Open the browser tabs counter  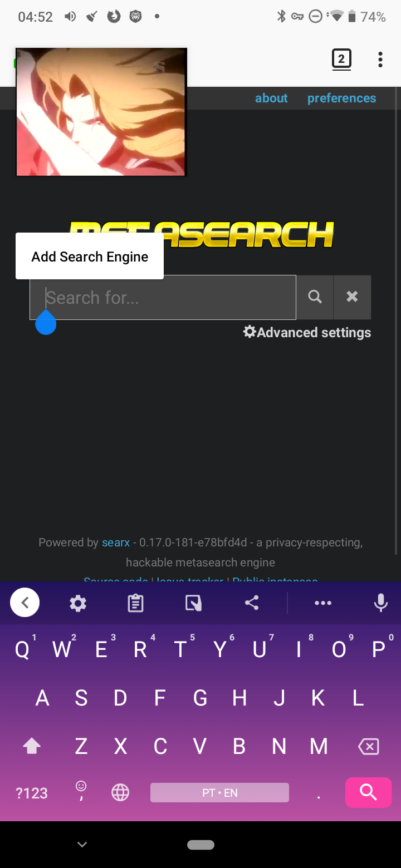341,59
